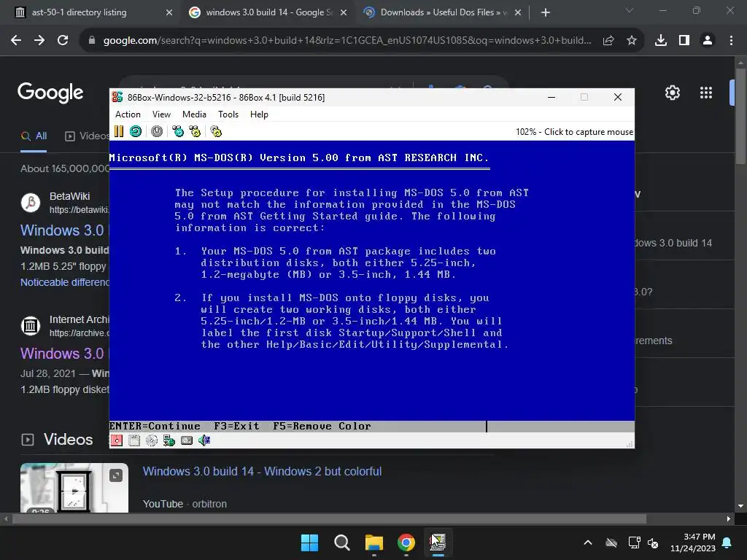Open the 86Box Tools menu
Viewport: 747px width, 560px height.
pyautogui.click(x=228, y=114)
